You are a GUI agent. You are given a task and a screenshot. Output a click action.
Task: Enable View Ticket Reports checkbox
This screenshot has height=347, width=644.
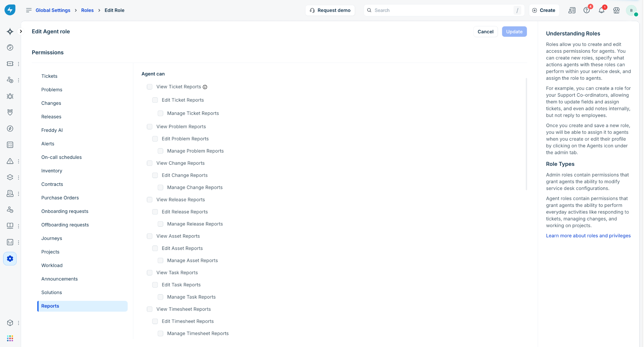pos(150,87)
